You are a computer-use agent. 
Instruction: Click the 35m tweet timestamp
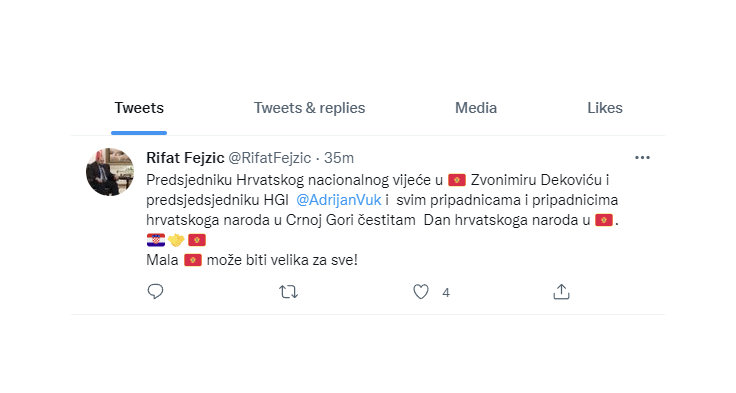pos(338,158)
